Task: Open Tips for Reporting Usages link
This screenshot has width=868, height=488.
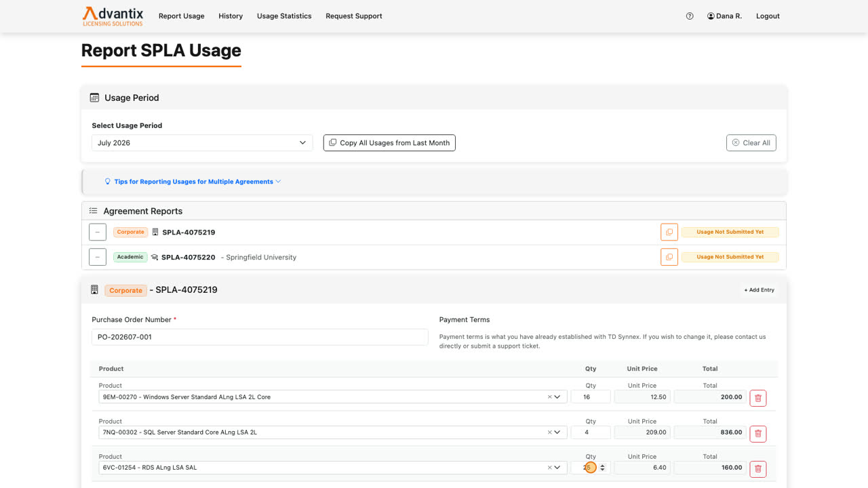Action: coord(193,182)
